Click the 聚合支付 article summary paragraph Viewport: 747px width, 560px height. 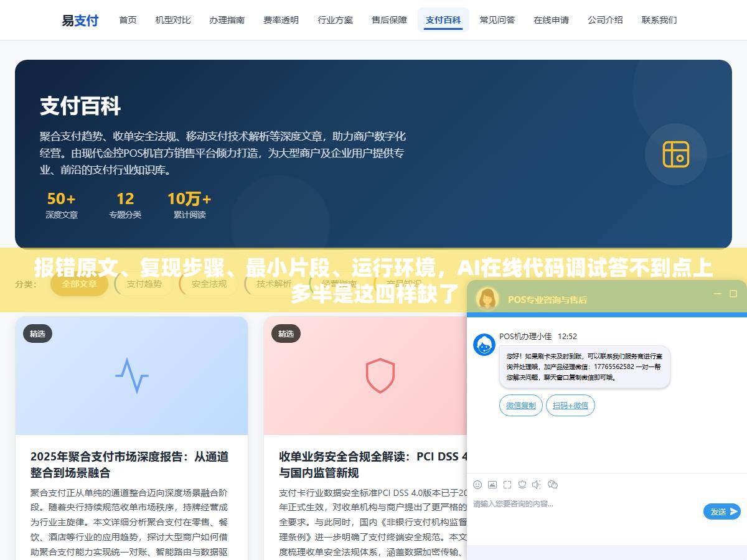coord(129,521)
